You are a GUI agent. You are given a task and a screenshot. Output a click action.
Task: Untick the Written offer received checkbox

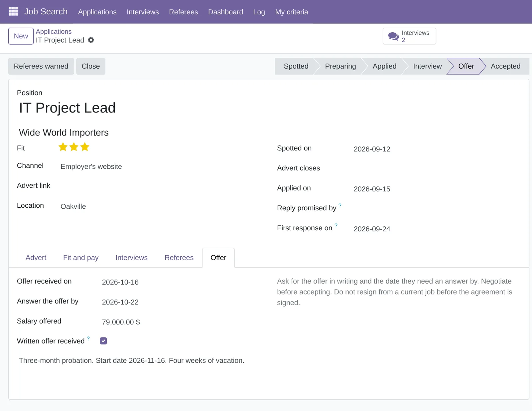(103, 341)
